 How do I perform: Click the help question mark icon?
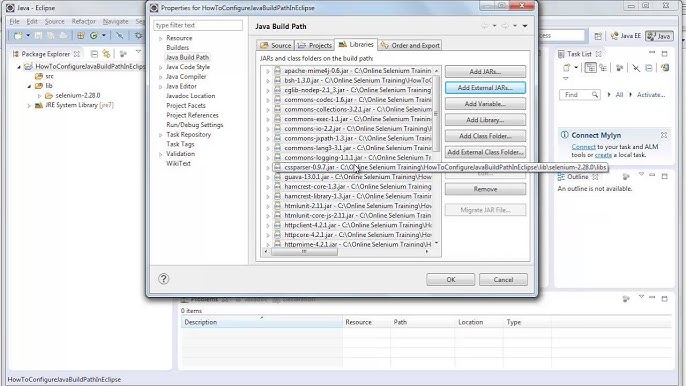coord(164,279)
